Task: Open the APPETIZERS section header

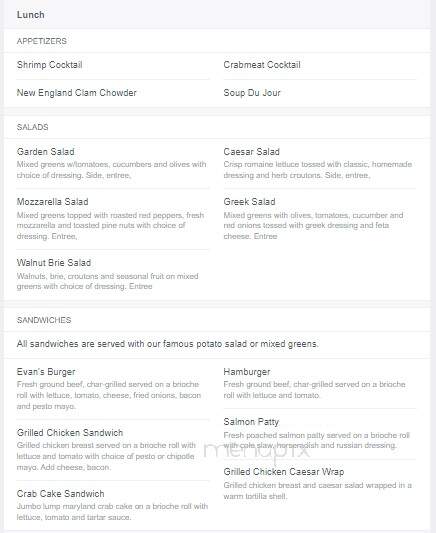Action: (42, 41)
